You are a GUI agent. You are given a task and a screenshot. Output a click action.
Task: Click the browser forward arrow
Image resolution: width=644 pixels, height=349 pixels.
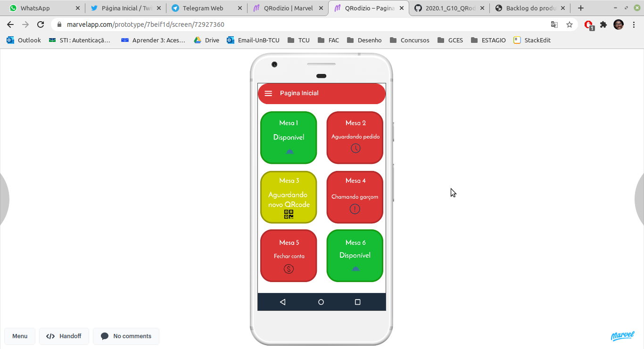coord(25,24)
